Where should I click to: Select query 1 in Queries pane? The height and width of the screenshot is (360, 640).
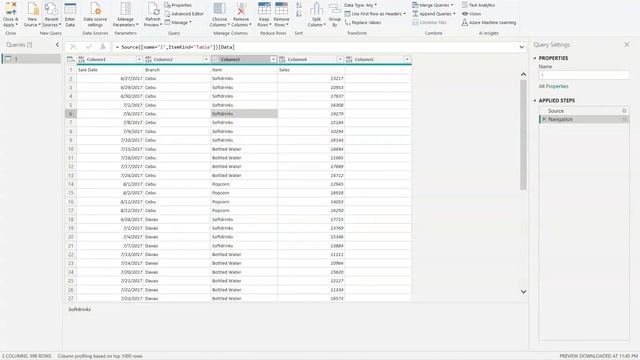point(31,59)
